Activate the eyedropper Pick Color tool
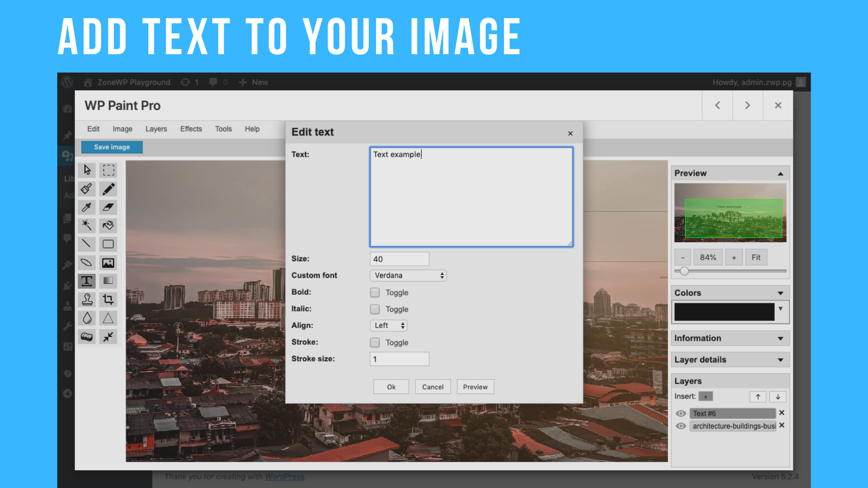The width and height of the screenshot is (868, 488). (87, 207)
